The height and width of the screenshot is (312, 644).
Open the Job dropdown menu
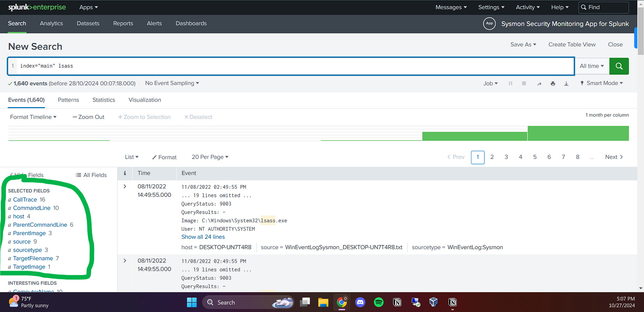click(491, 84)
